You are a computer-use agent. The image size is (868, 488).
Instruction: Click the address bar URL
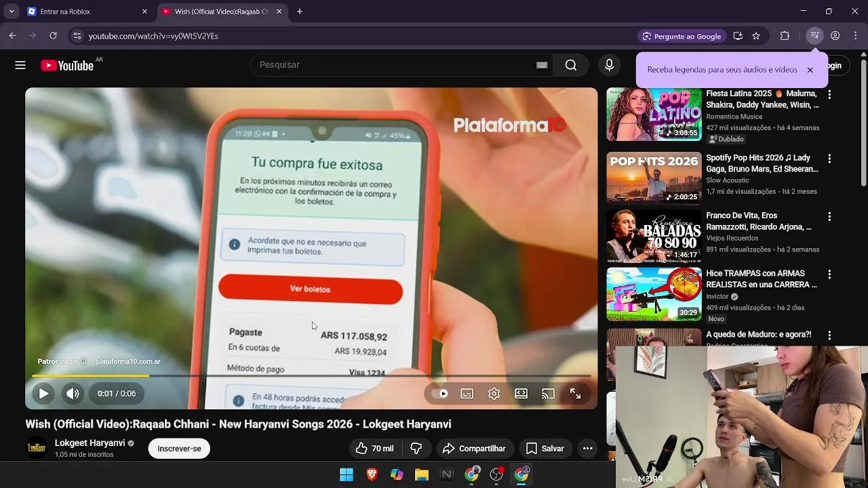[x=153, y=36]
